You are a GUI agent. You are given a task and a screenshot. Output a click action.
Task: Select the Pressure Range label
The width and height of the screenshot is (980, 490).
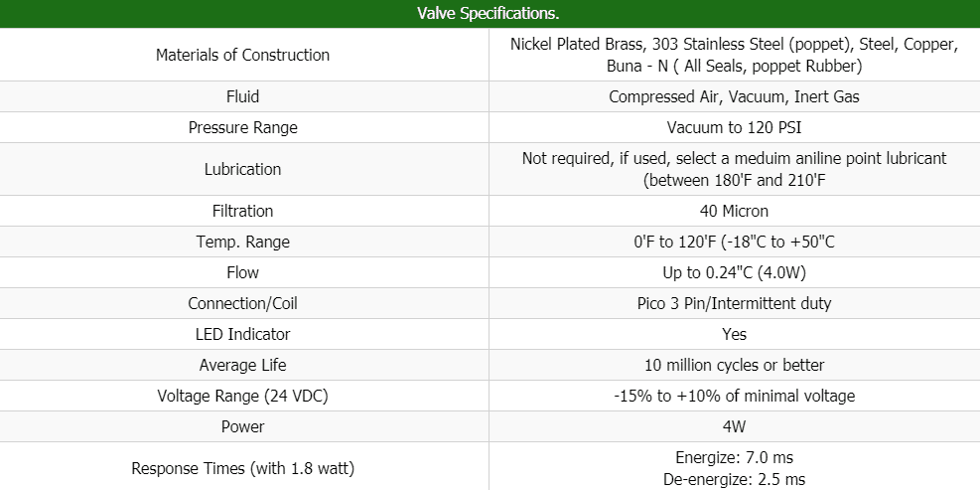click(x=242, y=127)
